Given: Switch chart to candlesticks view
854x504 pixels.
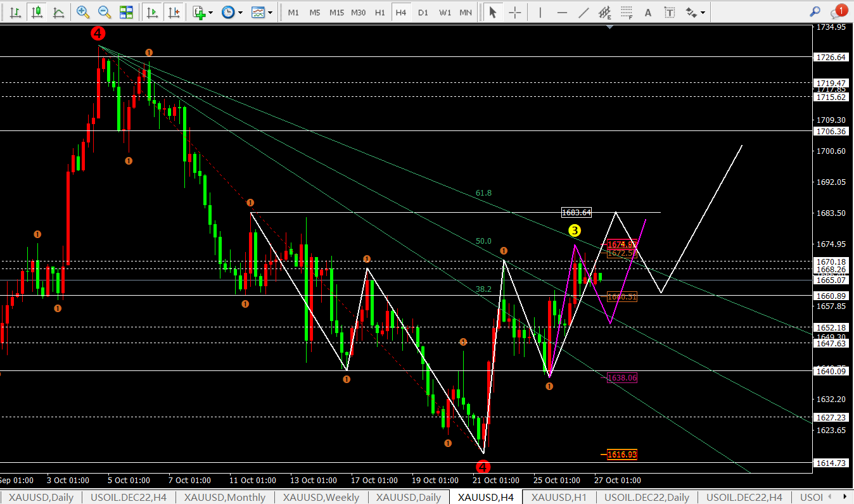Looking at the screenshot, I should [37, 12].
